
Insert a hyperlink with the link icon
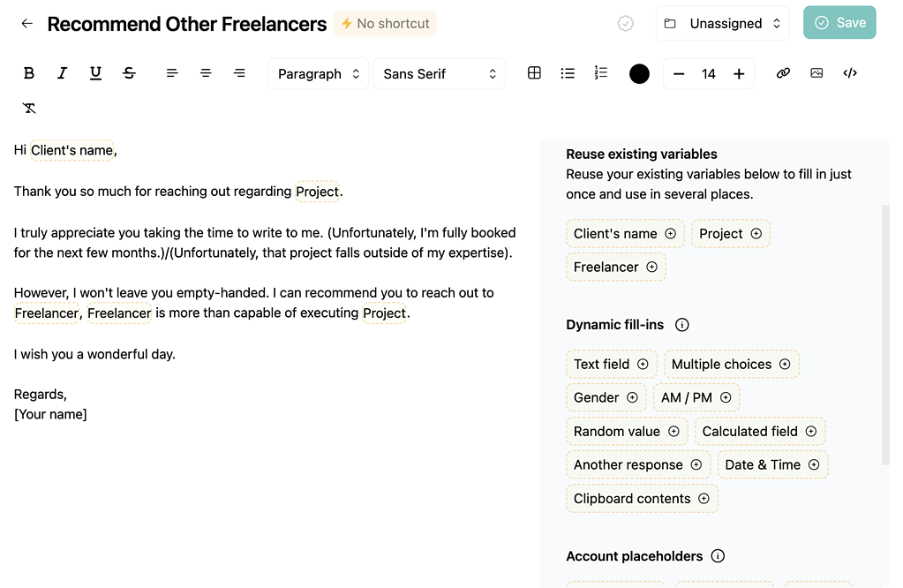point(783,73)
